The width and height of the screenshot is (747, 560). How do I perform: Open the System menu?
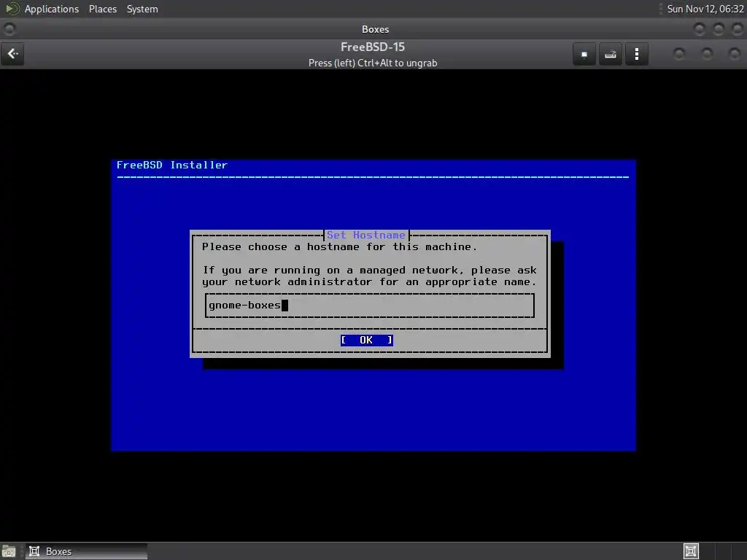coord(142,9)
